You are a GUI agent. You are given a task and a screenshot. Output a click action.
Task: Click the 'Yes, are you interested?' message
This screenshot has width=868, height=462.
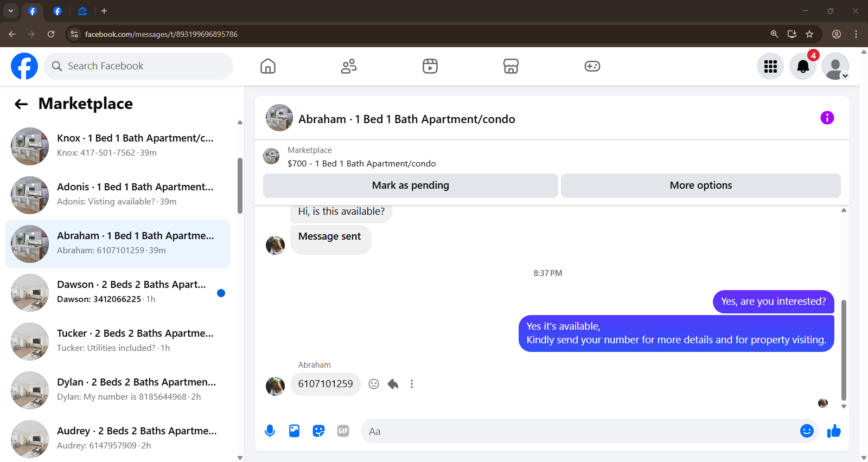pos(774,301)
